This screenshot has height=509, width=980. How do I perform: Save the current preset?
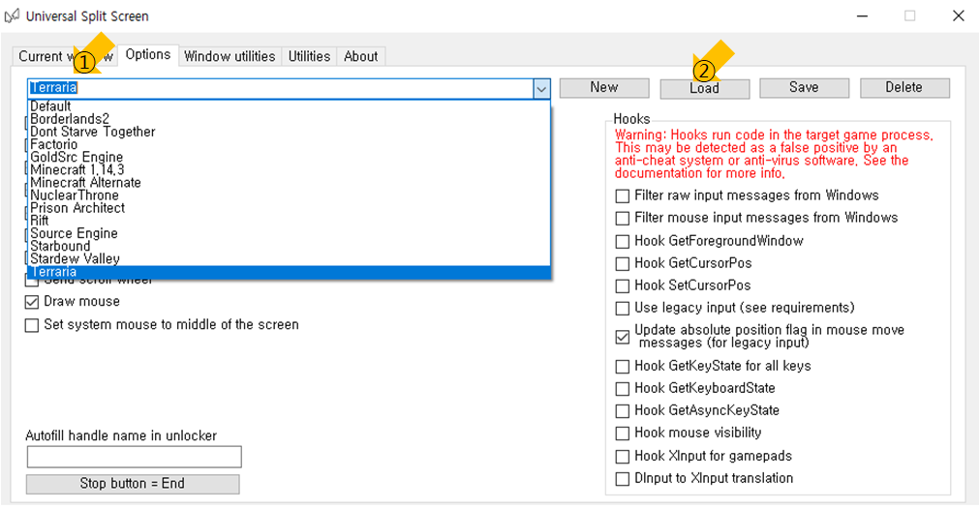[x=804, y=87]
